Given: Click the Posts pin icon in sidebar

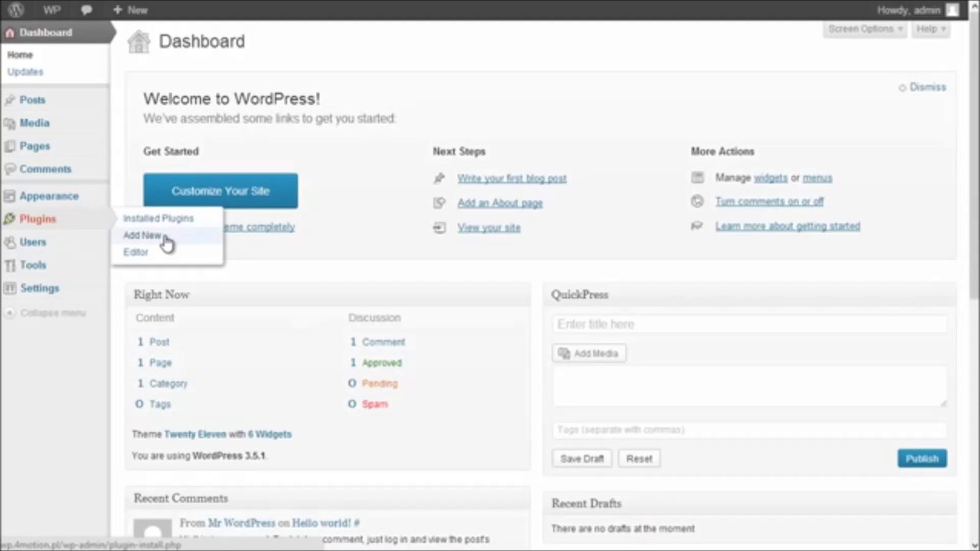Looking at the screenshot, I should tap(9, 100).
